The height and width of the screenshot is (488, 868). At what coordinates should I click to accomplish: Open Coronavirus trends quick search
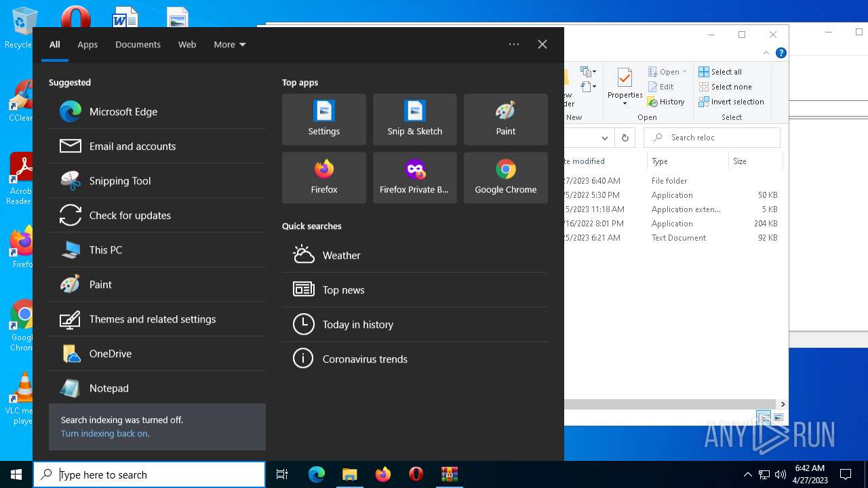pos(415,359)
